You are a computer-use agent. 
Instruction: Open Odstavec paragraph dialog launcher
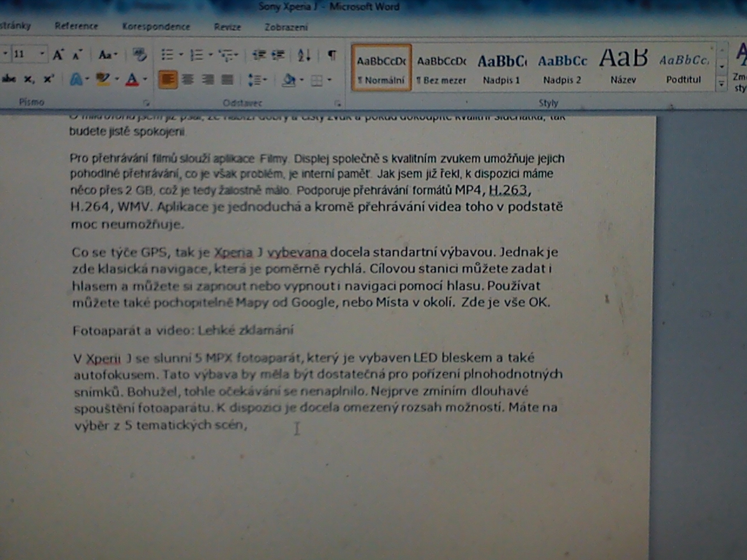pyautogui.click(x=337, y=104)
